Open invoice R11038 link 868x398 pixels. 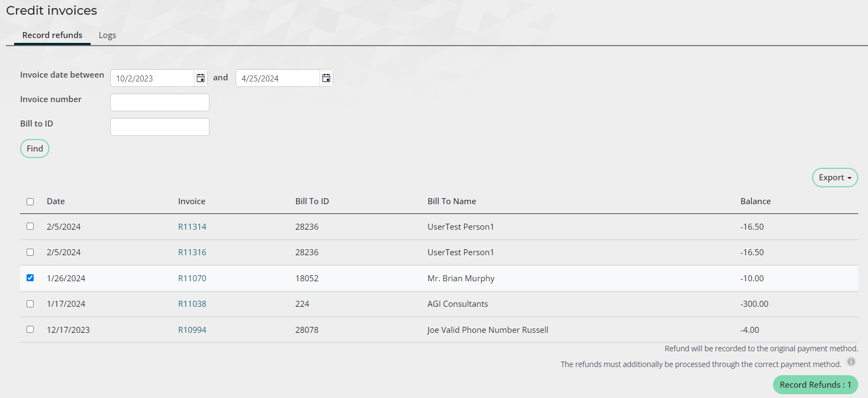point(192,304)
